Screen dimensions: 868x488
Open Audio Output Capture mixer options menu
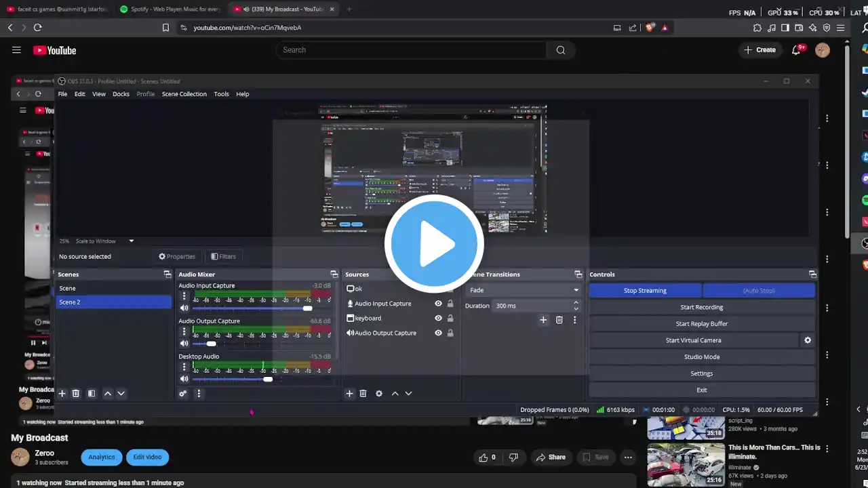tap(184, 331)
